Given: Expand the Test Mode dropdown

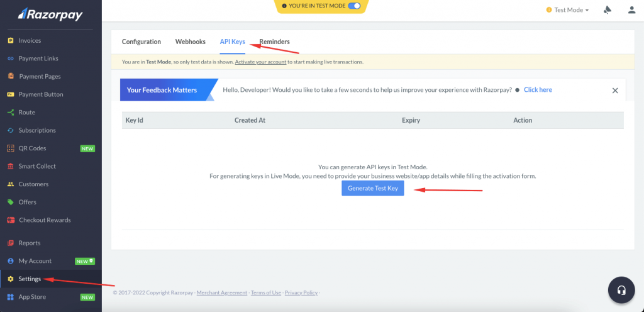Looking at the screenshot, I should [568, 10].
